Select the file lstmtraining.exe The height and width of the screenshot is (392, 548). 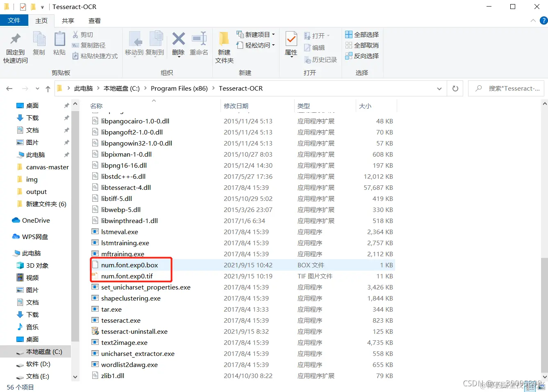coord(125,243)
